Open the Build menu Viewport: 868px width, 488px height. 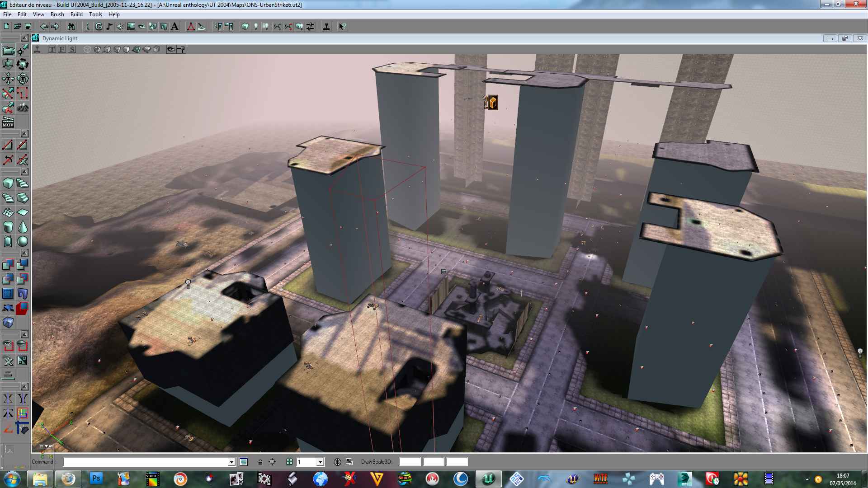coord(76,14)
